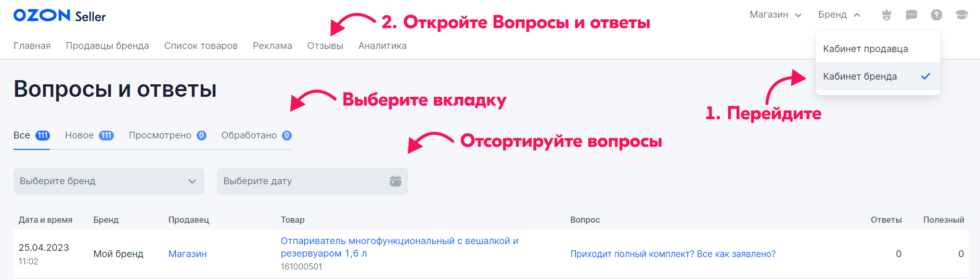Image resolution: width=980 pixels, height=280 pixels.
Task: Click the calendar icon in date field
Action: pos(395,181)
